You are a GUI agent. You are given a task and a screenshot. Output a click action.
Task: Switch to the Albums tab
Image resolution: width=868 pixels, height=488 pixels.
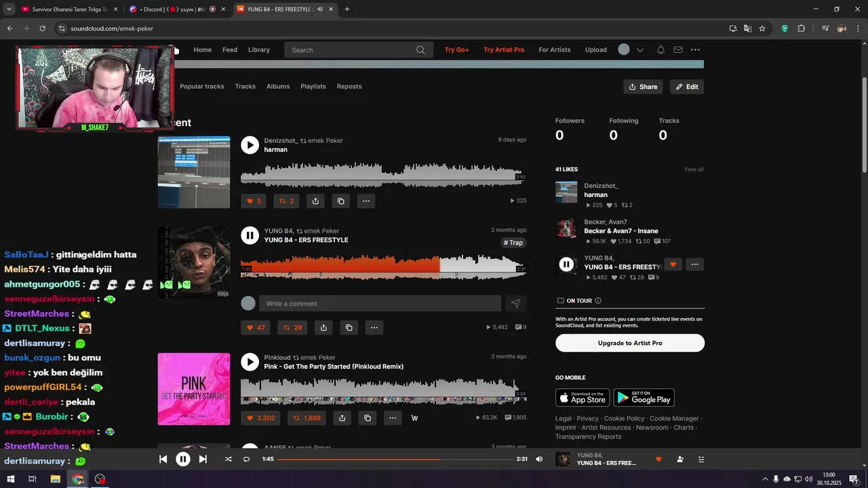[278, 86]
